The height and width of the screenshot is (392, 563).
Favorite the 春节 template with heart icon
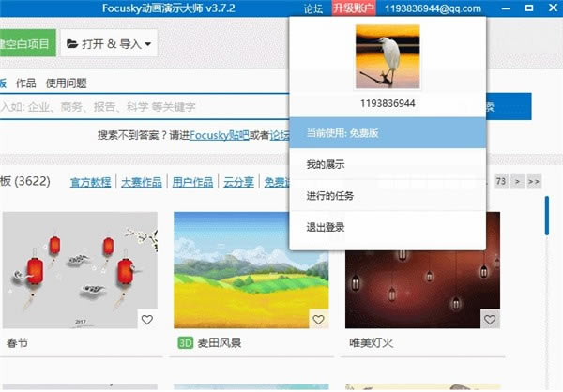click(x=147, y=319)
